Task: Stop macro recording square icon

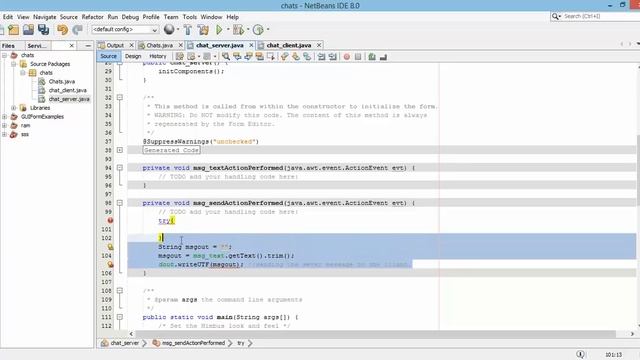Action: 358,57
